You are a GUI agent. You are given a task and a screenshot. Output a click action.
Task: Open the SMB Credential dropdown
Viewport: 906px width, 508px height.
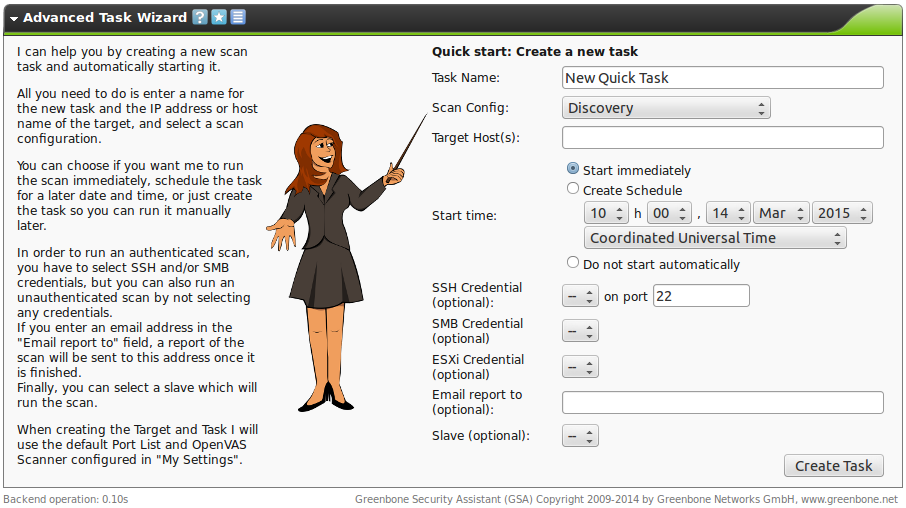[x=580, y=331]
